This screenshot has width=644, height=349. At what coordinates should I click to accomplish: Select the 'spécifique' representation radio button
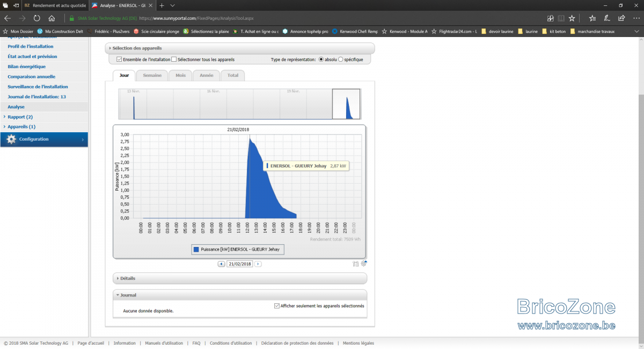pyautogui.click(x=341, y=60)
